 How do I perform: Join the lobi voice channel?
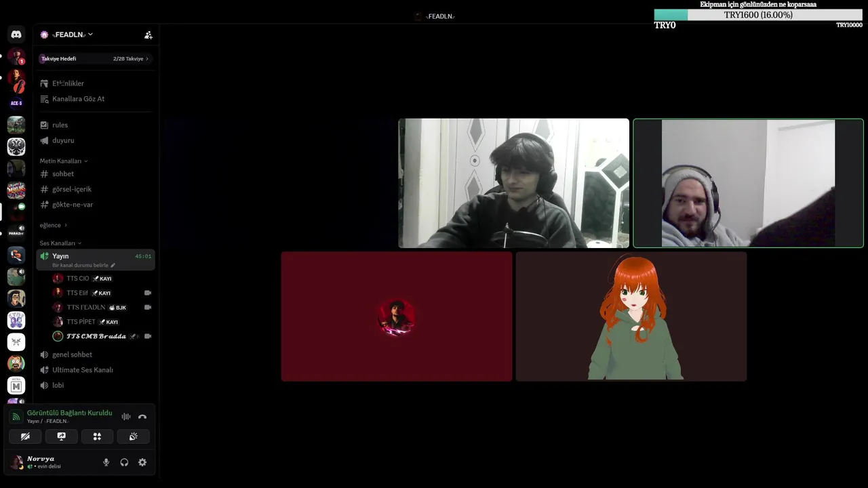(96, 385)
